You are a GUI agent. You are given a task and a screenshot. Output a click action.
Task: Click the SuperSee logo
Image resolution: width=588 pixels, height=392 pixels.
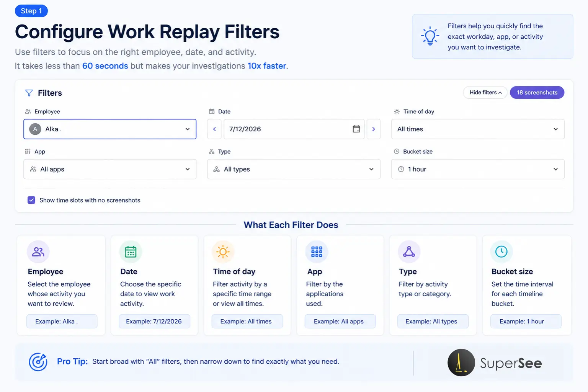(x=495, y=363)
